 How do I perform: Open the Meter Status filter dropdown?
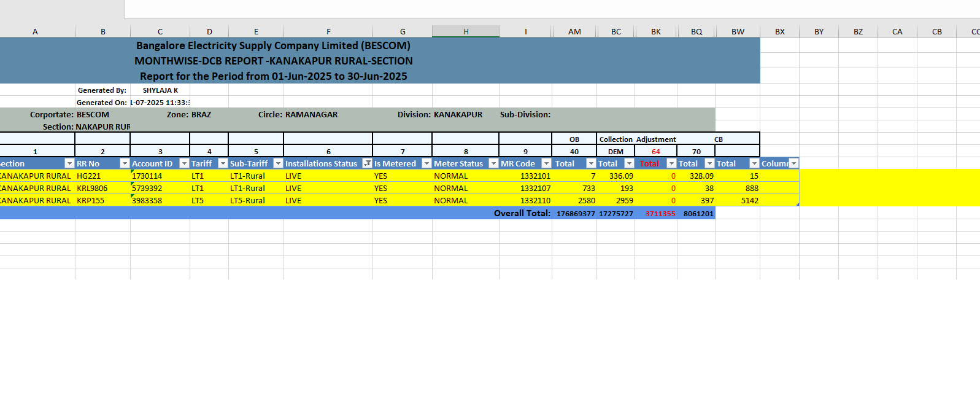point(493,163)
